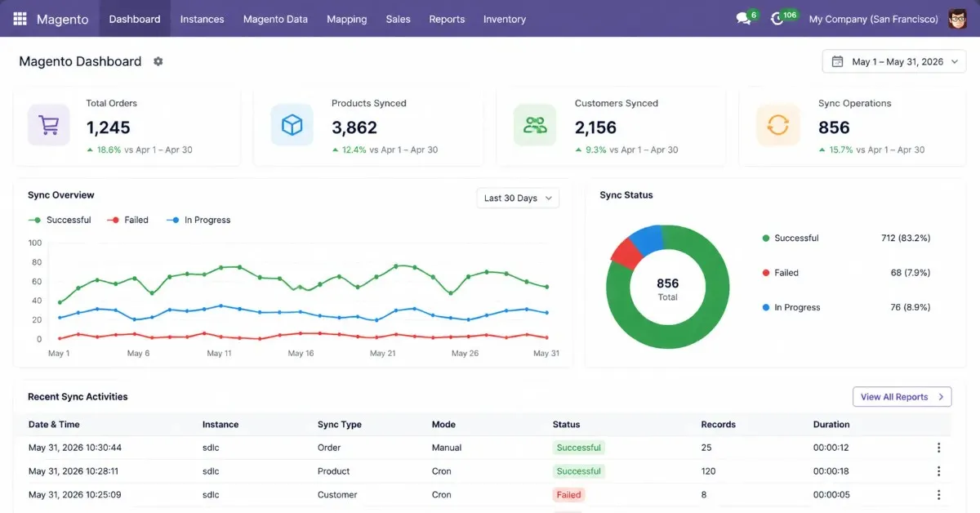The width and height of the screenshot is (980, 513).
Task: Open the Sales menu
Action: 399,19
